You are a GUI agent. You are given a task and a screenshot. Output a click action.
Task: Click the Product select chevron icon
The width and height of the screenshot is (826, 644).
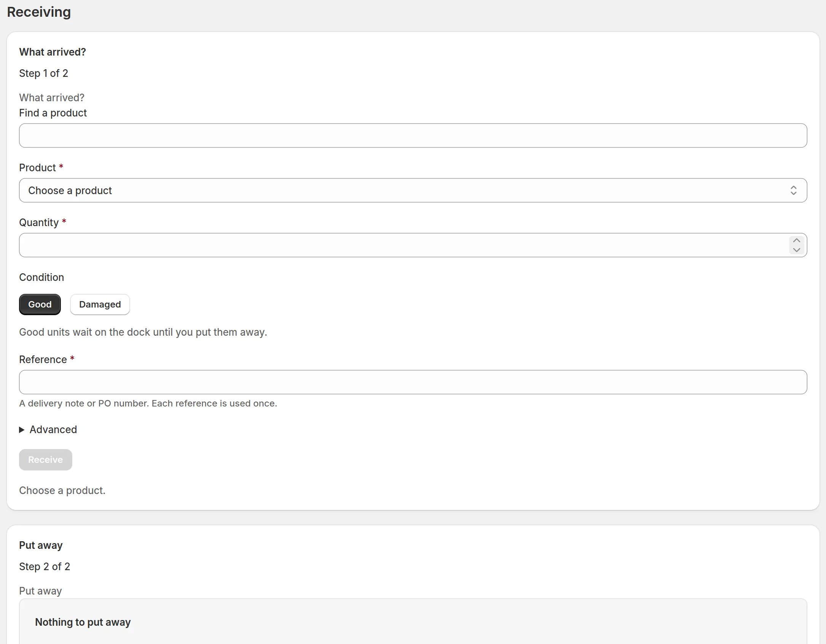pos(793,190)
